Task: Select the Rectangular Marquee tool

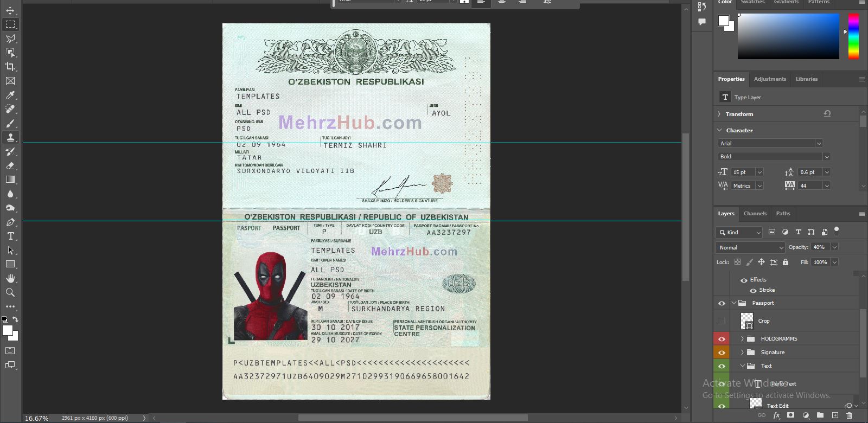Action: (x=10, y=24)
